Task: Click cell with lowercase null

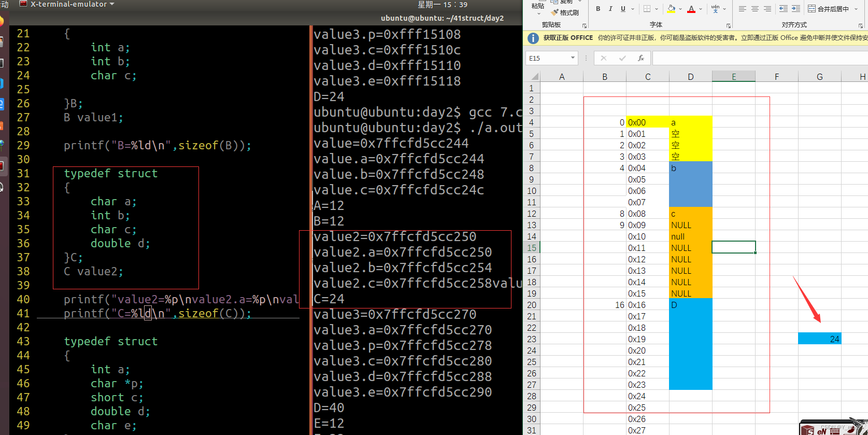Action: [691, 236]
